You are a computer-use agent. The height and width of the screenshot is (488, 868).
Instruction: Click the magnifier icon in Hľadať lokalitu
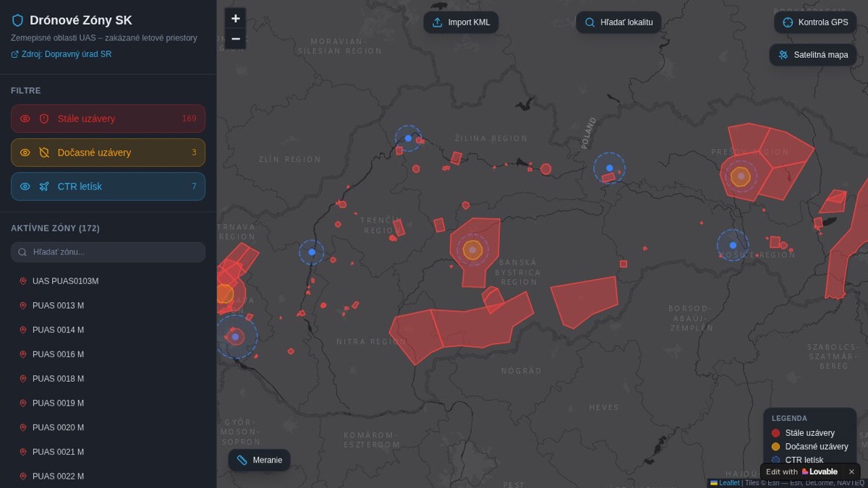coord(590,22)
